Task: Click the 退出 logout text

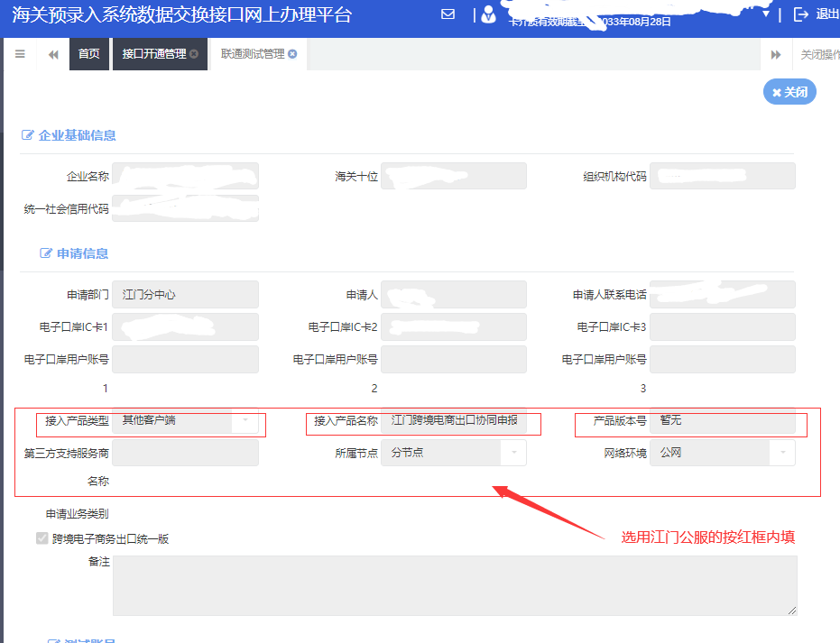Action: (827, 14)
